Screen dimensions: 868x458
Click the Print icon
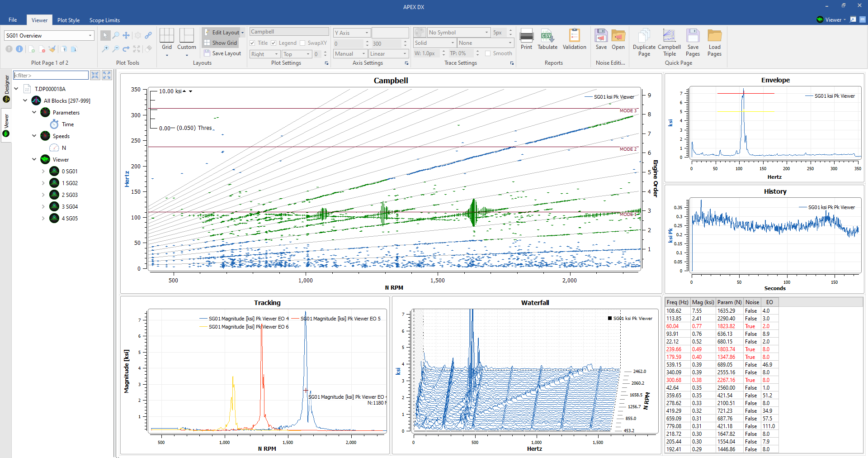click(526, 39)
